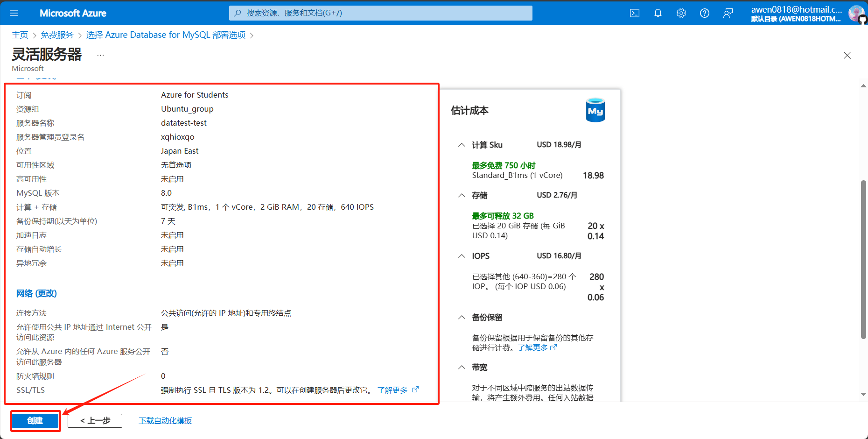Go to 主页 breadcrumb
868x439 pixels.
[20, 35]
